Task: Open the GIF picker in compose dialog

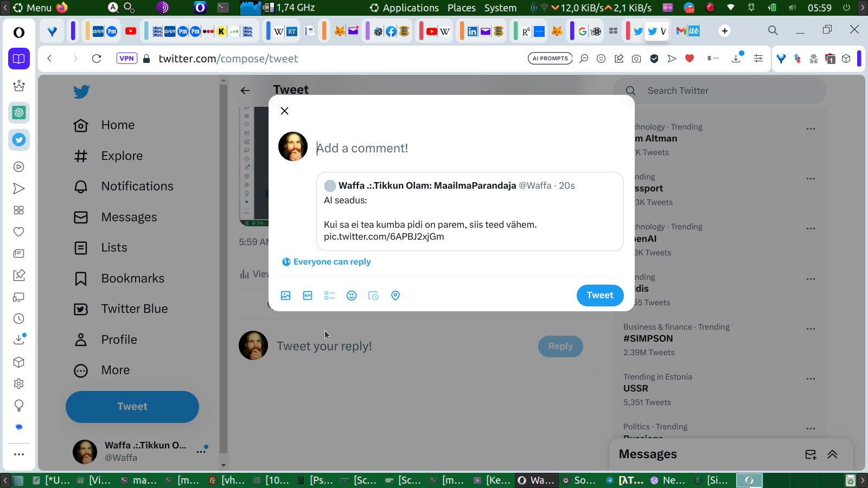Action: 308,296
